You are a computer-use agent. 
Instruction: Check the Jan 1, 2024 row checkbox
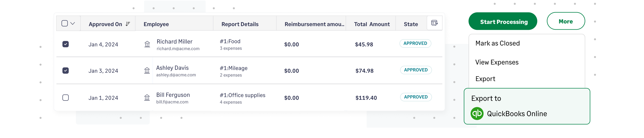pos(66,98)
